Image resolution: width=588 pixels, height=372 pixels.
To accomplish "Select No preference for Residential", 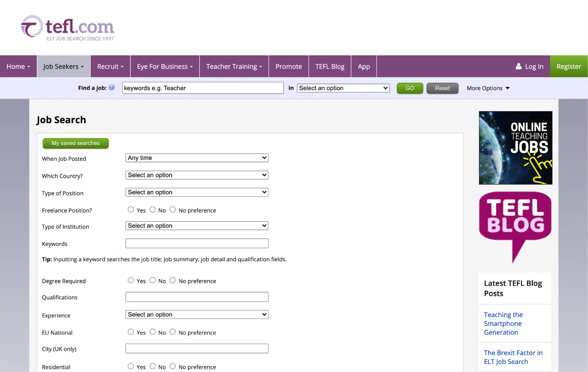I will tap(173, 366).
